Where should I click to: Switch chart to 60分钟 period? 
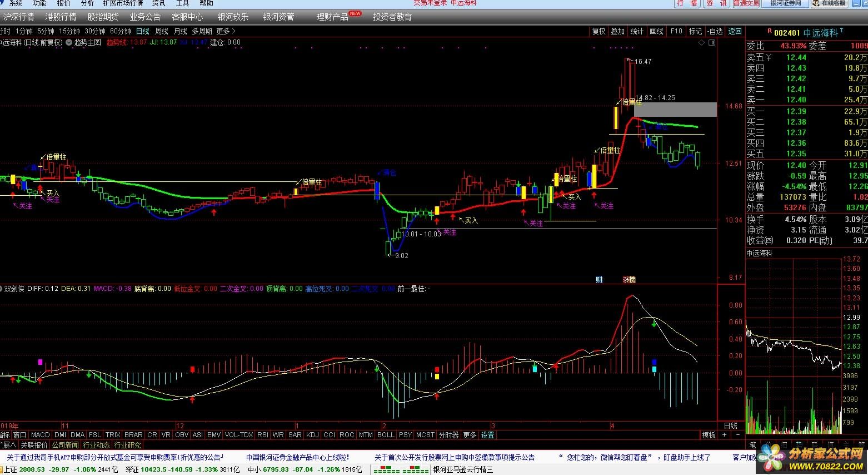tap(120, 31)
